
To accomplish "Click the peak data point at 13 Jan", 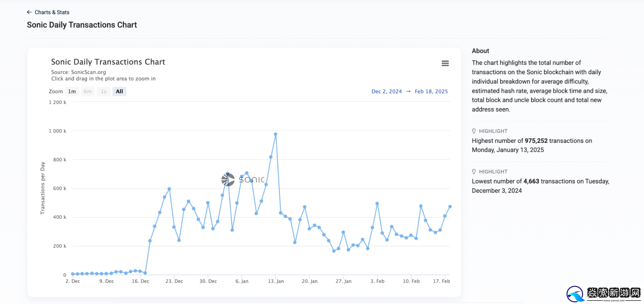I will [x=275, y=134].
